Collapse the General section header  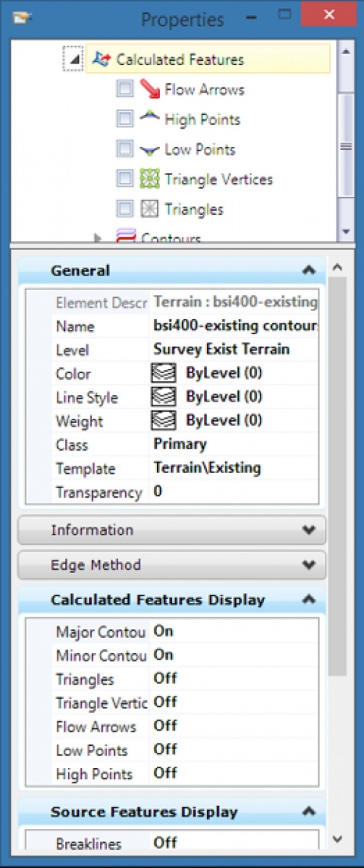click(309, 271)
